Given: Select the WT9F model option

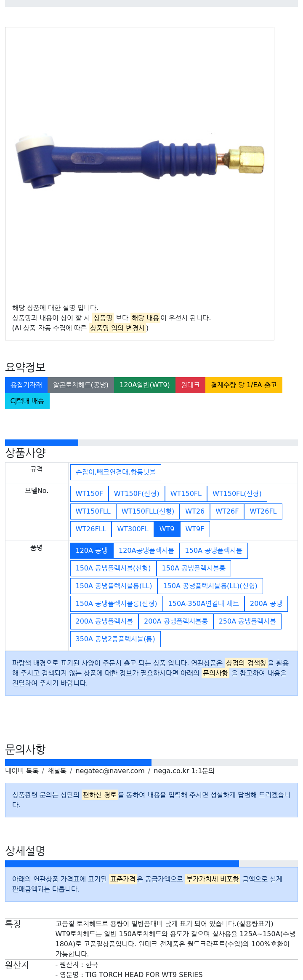Looking at the screenshot, I should pyautogui.click(x=194, y=529).
